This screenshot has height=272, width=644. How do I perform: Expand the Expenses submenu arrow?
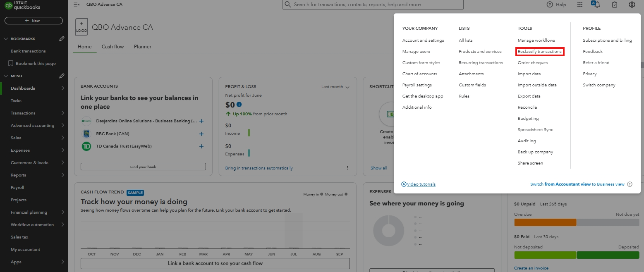coord(62,150)
